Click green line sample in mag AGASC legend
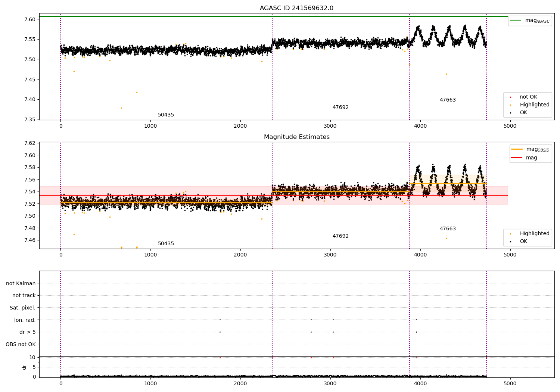 pos(516,21)
